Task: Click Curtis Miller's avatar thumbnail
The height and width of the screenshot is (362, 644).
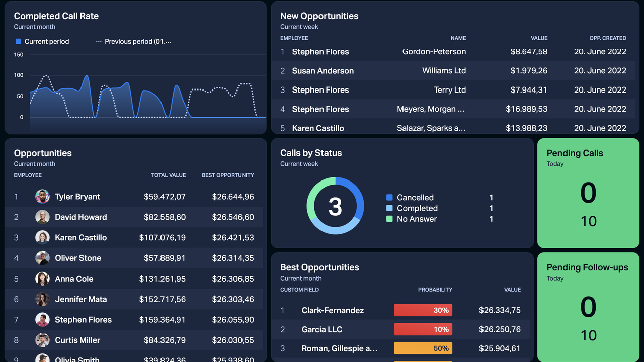Action: pyautogui.click(x=42, y=340)
